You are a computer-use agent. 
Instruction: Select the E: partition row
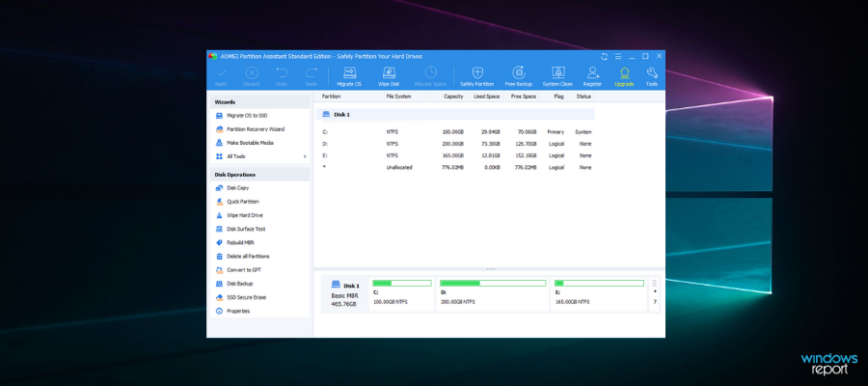[455, 155]
